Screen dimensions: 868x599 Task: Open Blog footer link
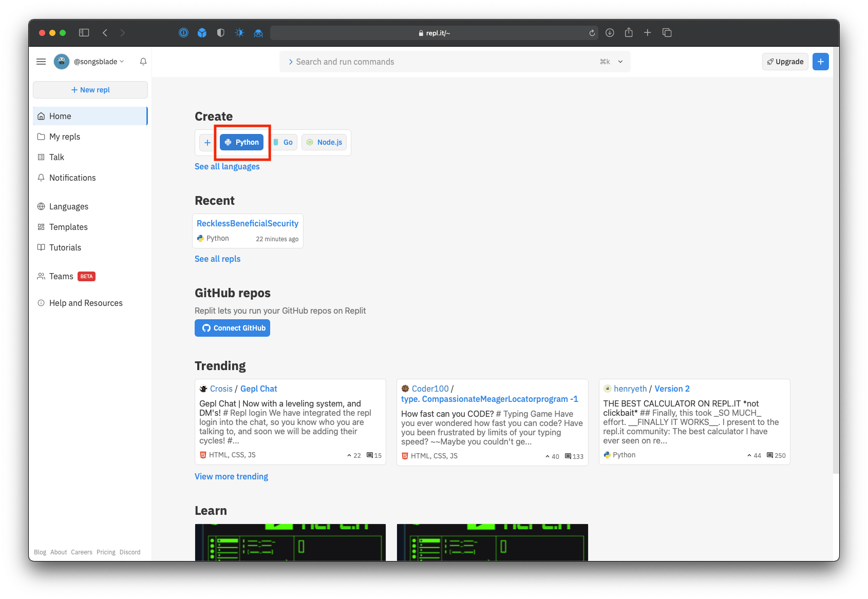[x=40, y=552]
